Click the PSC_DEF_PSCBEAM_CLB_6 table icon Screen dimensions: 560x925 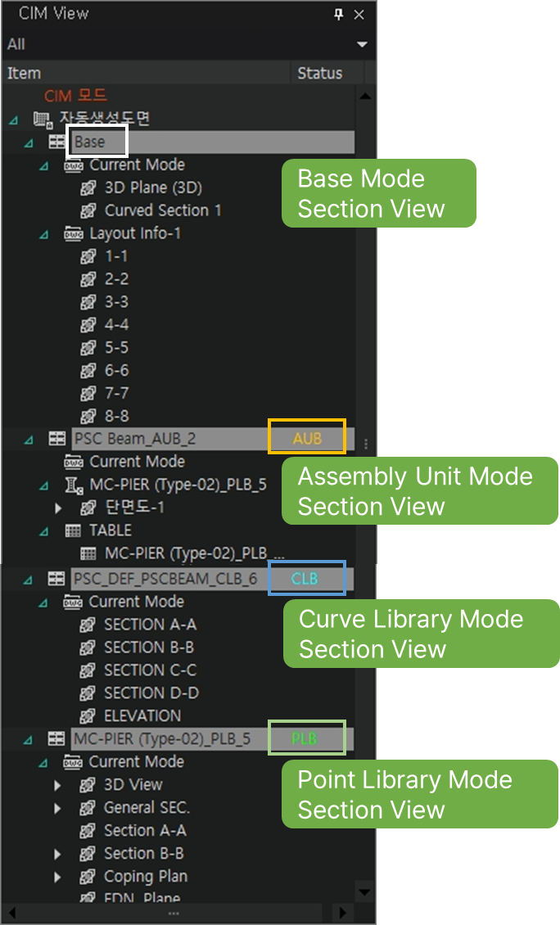coord(56,578)
